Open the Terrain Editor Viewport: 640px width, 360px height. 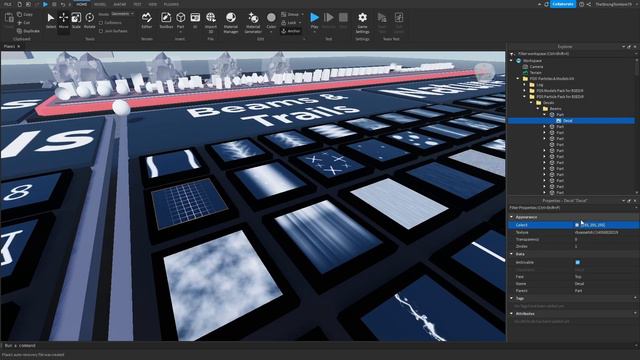(147, 20)
